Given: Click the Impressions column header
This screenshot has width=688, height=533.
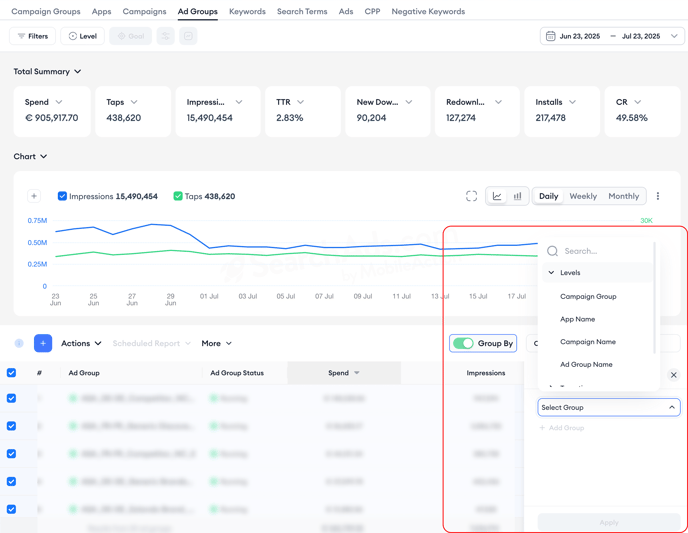Looking at the screenshot, I should click(486, 373).
